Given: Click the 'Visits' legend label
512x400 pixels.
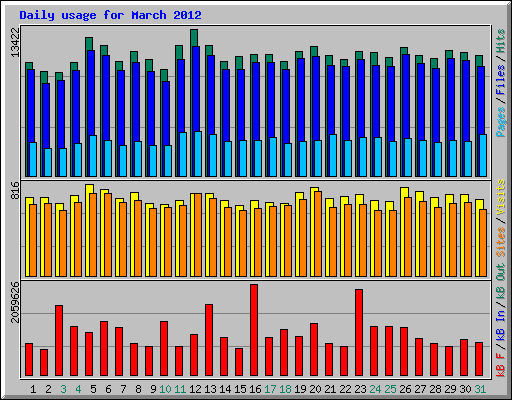Looking at the screenshot, I should pyautogui.click(x=501, y=197).
